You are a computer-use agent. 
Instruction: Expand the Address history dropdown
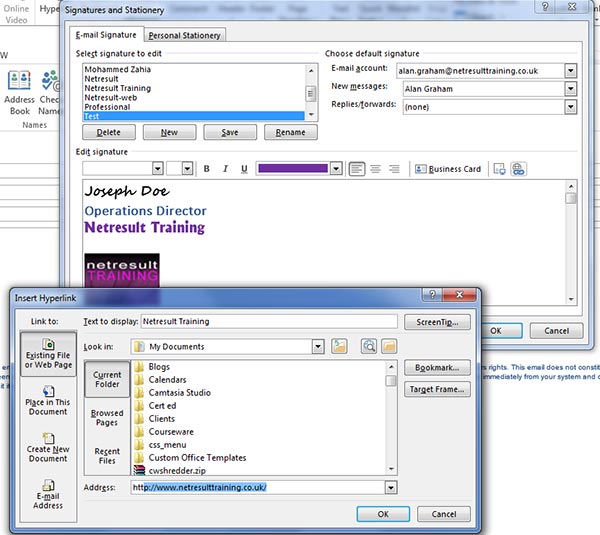[x=391, y=488]
